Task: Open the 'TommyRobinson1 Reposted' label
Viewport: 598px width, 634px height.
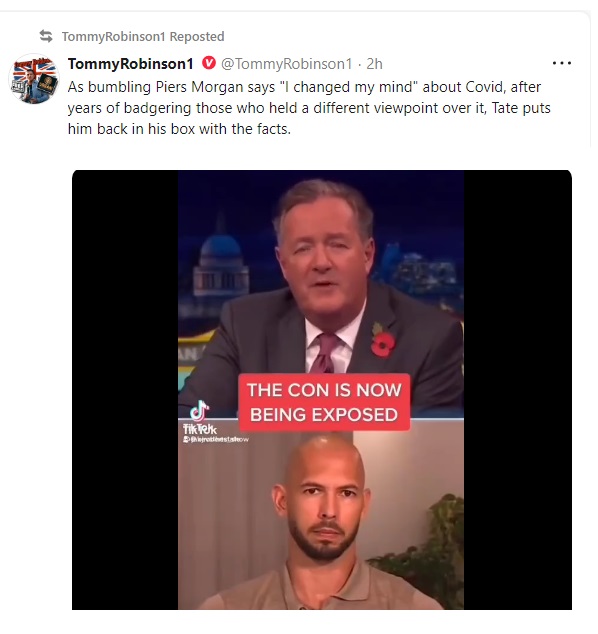Action: click(143, 36)
